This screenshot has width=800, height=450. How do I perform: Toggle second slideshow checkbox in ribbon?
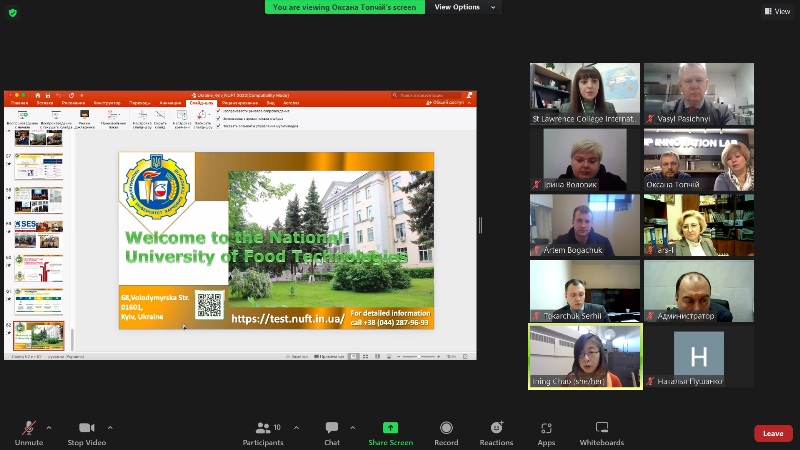click(x=218, y=118)
